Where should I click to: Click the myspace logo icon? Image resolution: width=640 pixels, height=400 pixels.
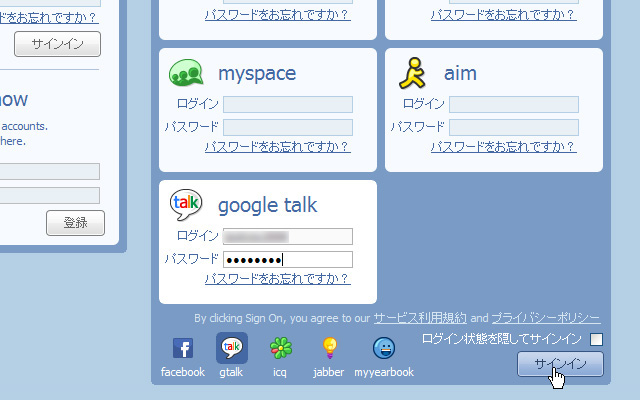[186, 73]
